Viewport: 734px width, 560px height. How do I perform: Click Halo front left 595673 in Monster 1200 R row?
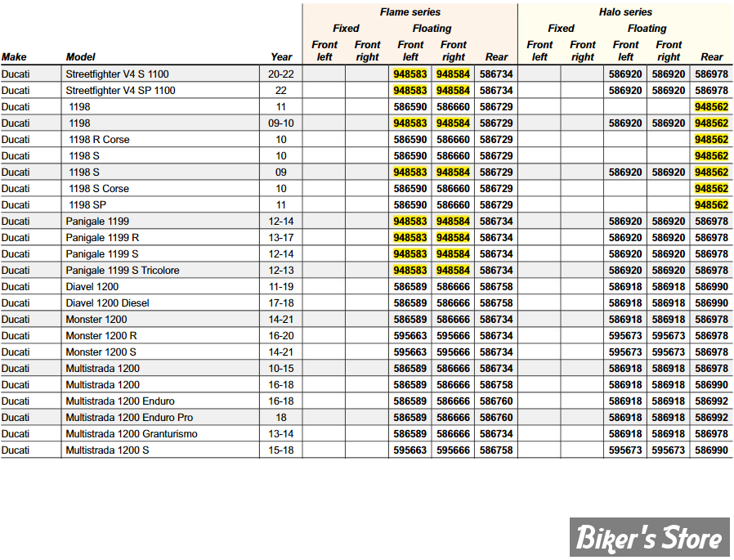click(625, 336)
